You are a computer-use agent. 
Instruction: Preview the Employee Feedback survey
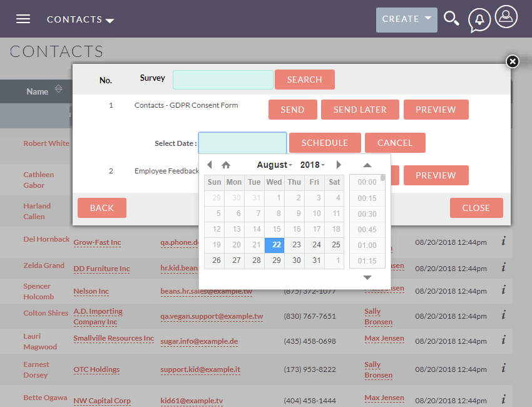[x=436, y=175]
